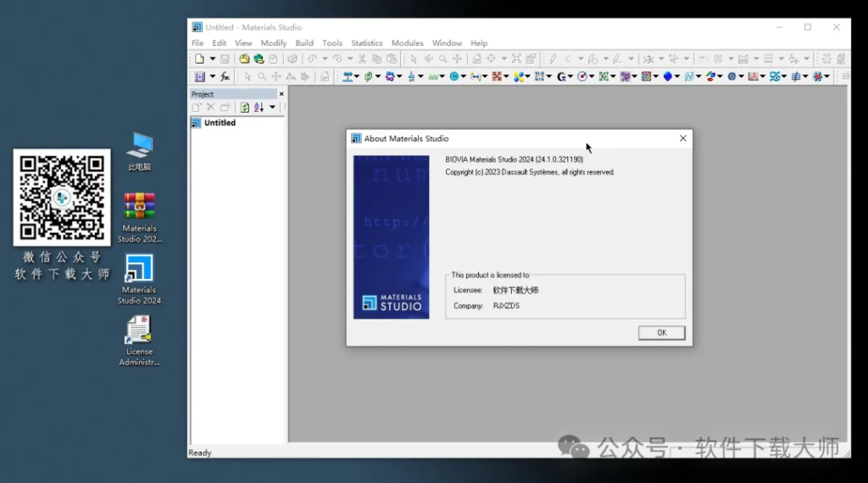868x483 pixels.
Task: Open the Modules menu
Action: (x=407, y=43)
